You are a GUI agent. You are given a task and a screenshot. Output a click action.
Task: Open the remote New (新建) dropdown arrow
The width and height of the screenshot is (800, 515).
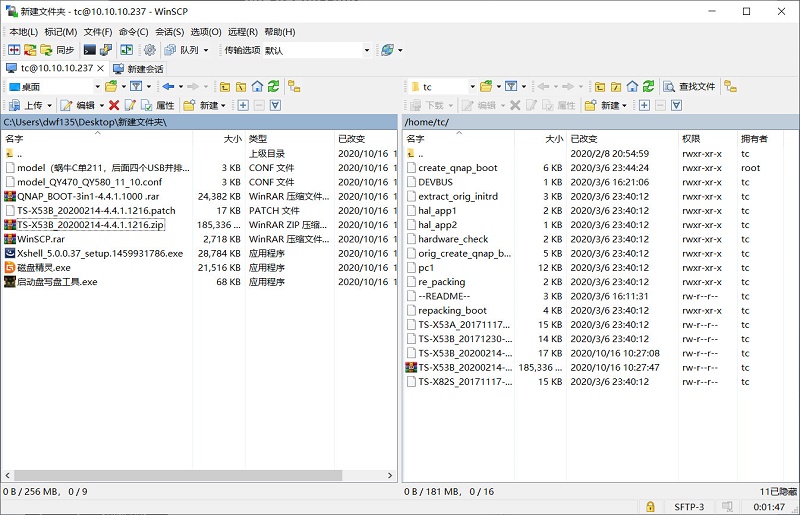(624, 106)
